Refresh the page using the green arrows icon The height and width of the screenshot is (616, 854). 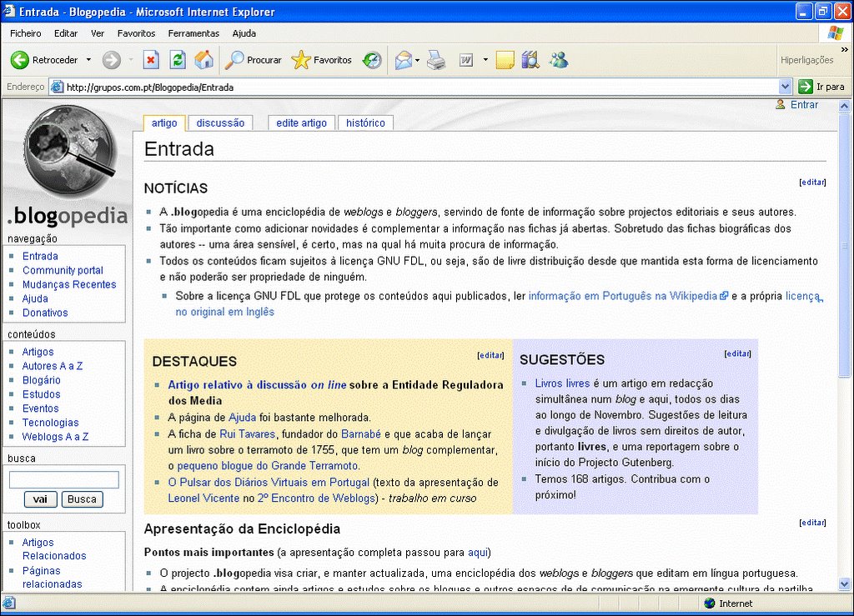click(178, 60)
